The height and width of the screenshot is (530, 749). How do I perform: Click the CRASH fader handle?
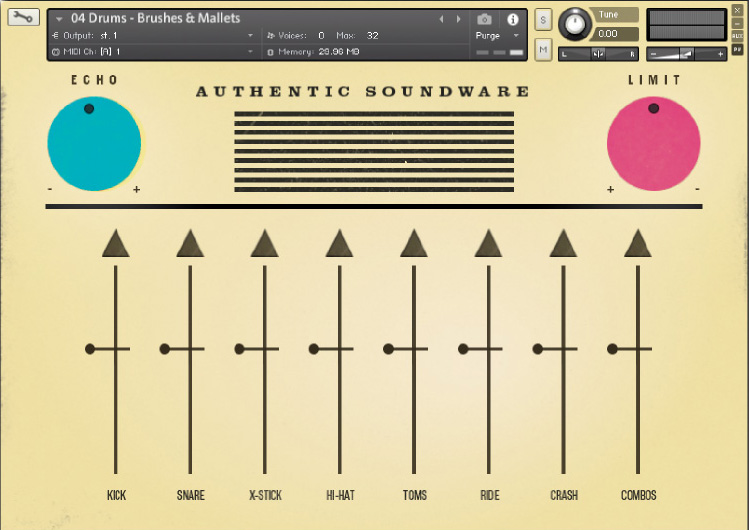555,349
